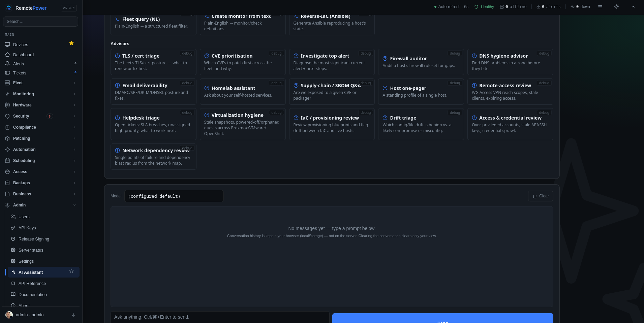Toggle the light/dark theme sun icon
This screenshot has height=323, width=644.
pyautogui.click(x=617, y=7)
